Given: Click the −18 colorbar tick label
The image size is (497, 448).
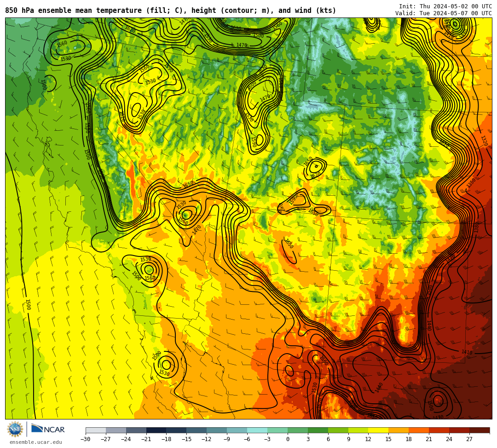Looking at the screenshot, I should [x=167, y=439].
